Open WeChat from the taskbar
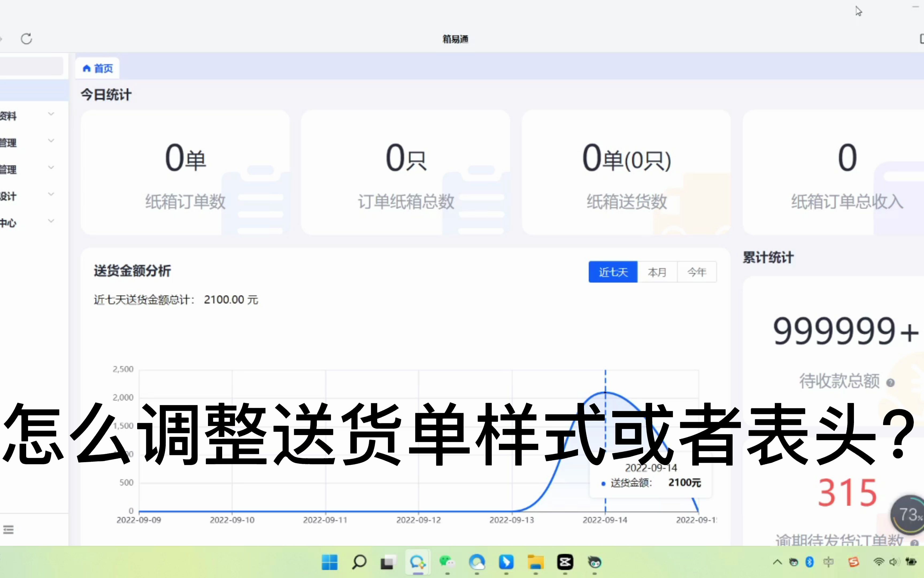This screenshot has width=924, height=578. 447,562
